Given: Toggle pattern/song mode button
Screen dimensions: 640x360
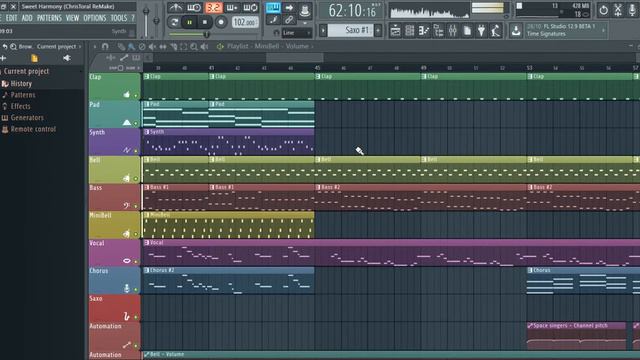Looking at the screenshot, I should click(x=174, y=22).
